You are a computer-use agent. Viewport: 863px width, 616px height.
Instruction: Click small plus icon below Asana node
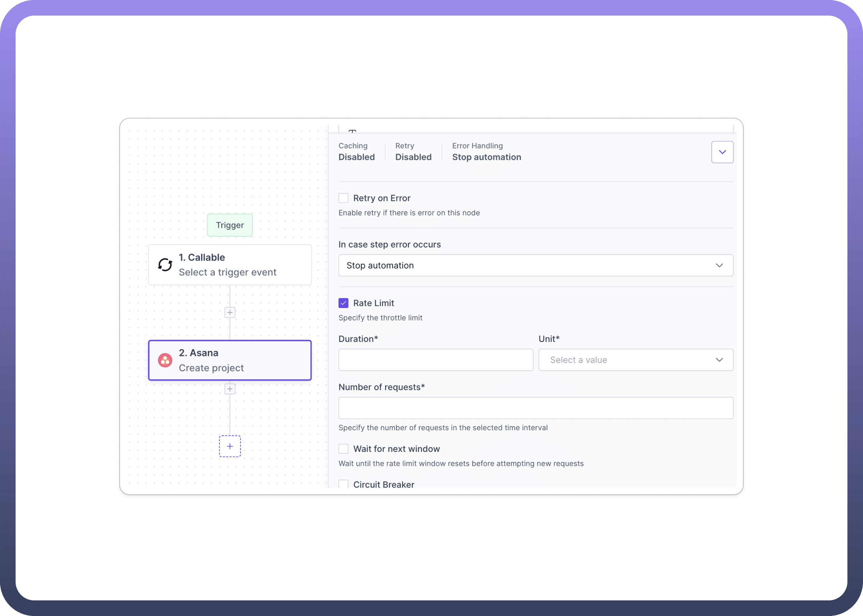pos(230,389)
